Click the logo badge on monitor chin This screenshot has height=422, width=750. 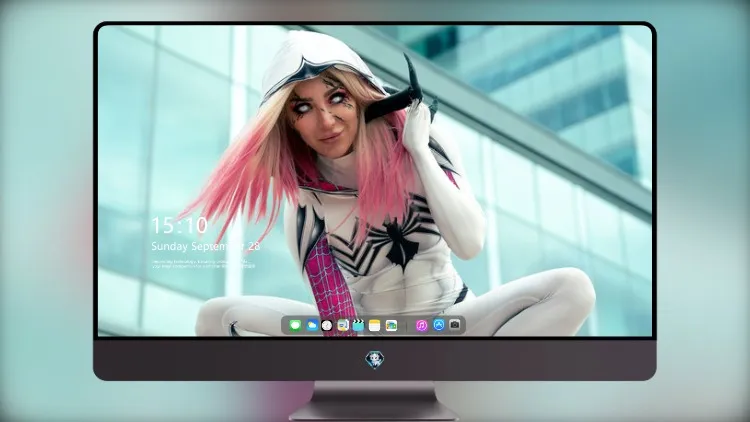(375, 359)
